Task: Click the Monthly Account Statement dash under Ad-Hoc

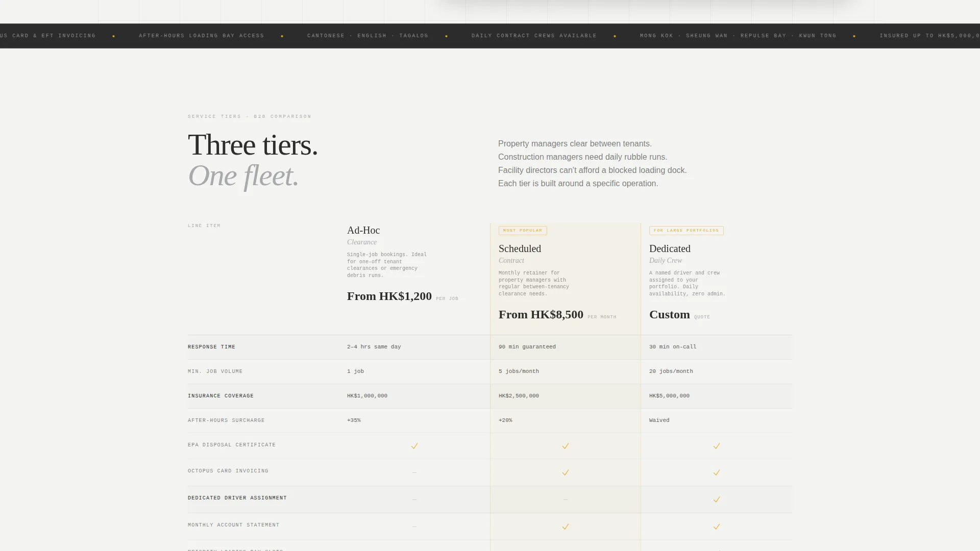Action: 414,527
